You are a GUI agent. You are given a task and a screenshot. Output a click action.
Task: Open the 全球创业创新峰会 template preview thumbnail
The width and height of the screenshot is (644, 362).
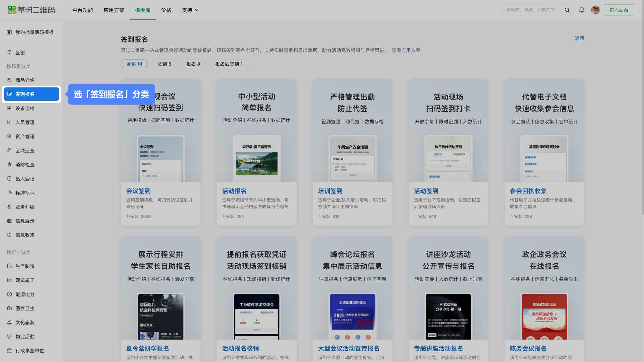(x=353, y=317)
